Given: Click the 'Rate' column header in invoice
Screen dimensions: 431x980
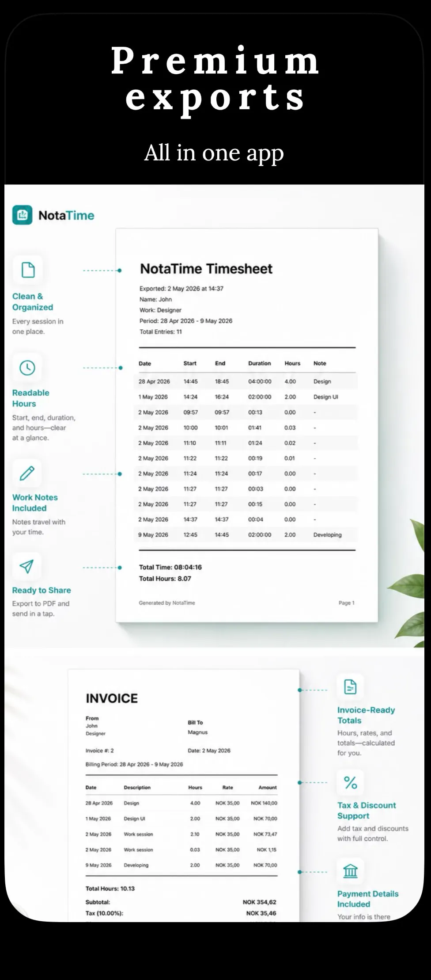Looking at the screenshot, I should tap(227, 788).
